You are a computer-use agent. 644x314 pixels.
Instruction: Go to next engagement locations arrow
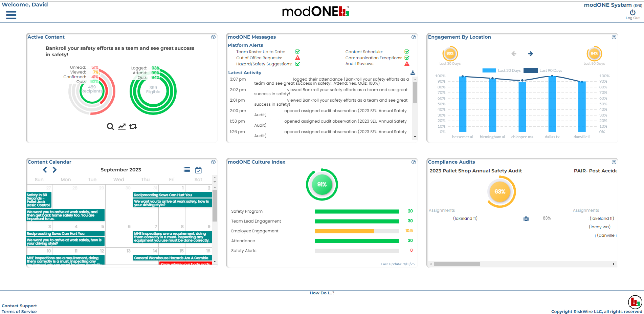click(531, 54)
